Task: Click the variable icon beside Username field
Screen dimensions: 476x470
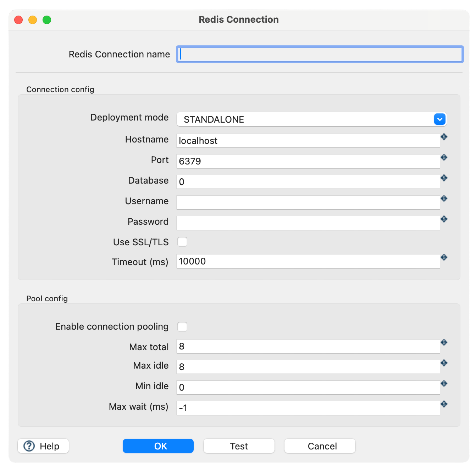Action: [444, 198]
